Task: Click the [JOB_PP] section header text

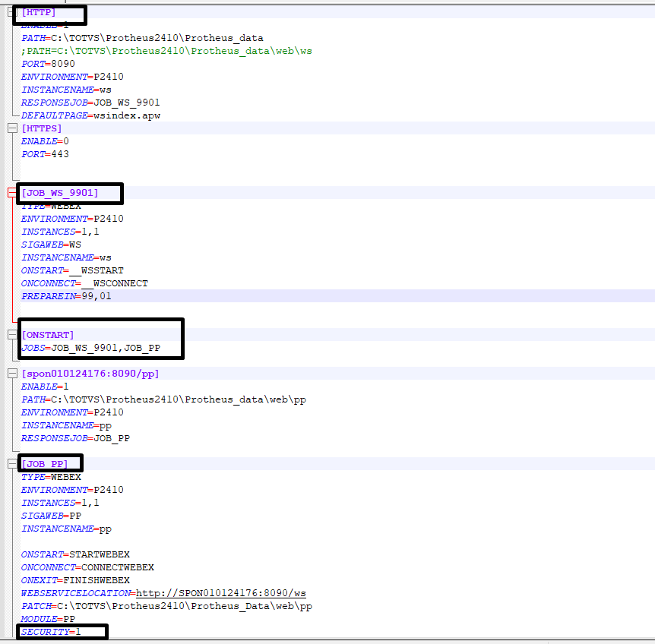Action: 44,464
